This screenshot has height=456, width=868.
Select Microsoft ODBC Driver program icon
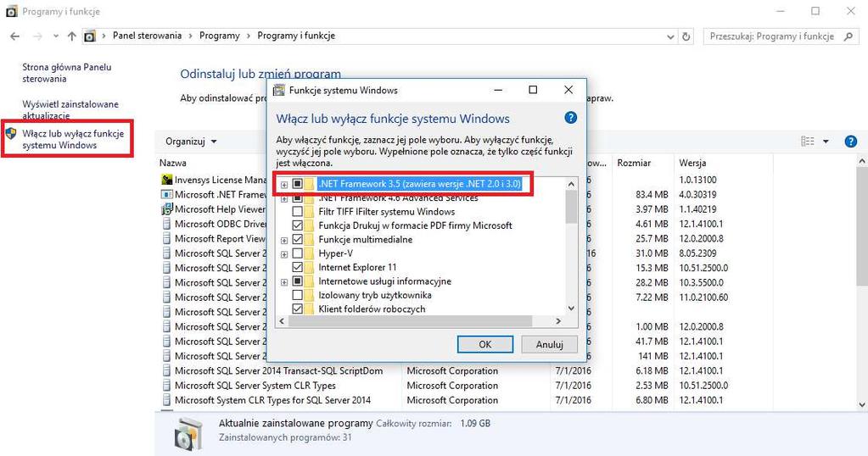(166, 224)
